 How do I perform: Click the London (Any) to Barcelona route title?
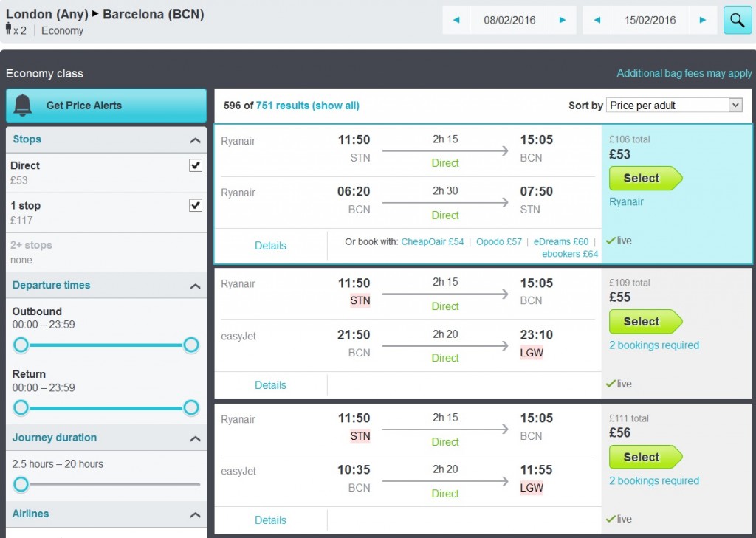[105, 15]
